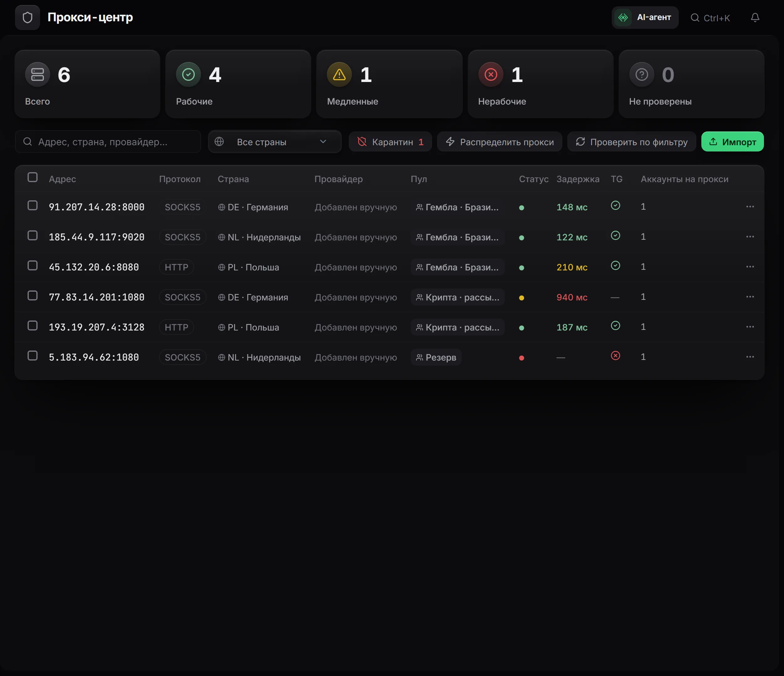784x676 pixels.
Task: Click the Нерабочие red cross icon
Action: pos(491,74)
